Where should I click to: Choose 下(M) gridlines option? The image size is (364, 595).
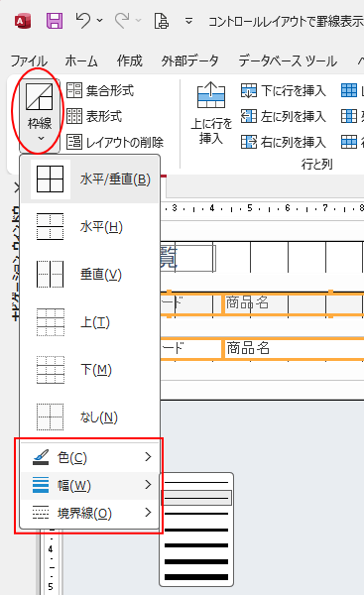[x=90, y=370]
